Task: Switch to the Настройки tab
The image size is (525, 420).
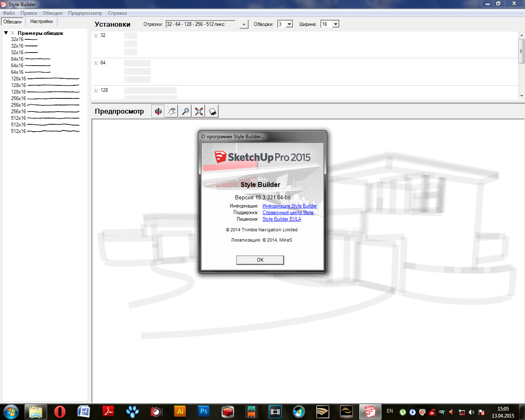Action: [41, 21]
